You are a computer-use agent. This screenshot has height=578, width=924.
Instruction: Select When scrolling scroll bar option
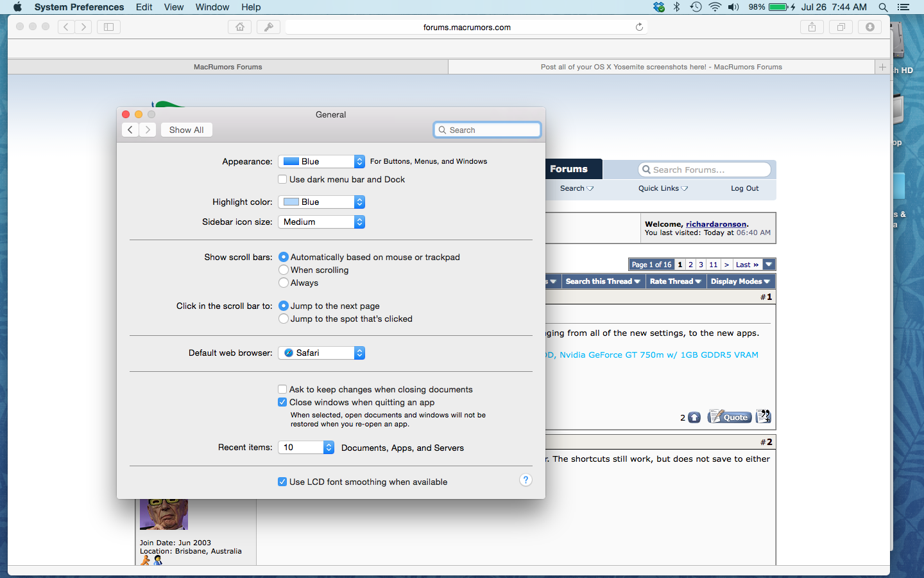[x=284, y=270]
